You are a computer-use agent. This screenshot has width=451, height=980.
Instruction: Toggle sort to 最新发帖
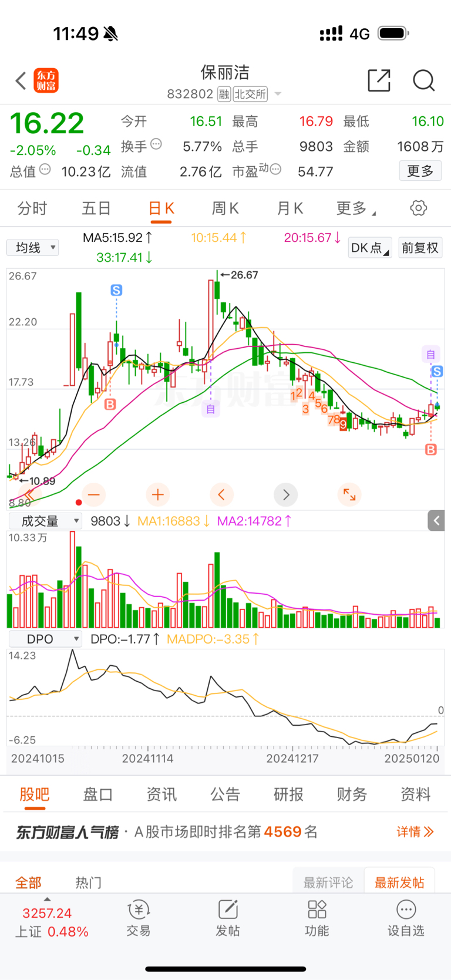(x=399, y=883)
